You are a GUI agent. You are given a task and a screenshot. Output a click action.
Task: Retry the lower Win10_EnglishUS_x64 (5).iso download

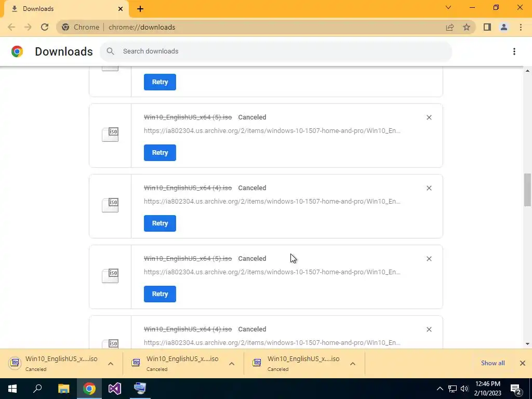point(160,294)
